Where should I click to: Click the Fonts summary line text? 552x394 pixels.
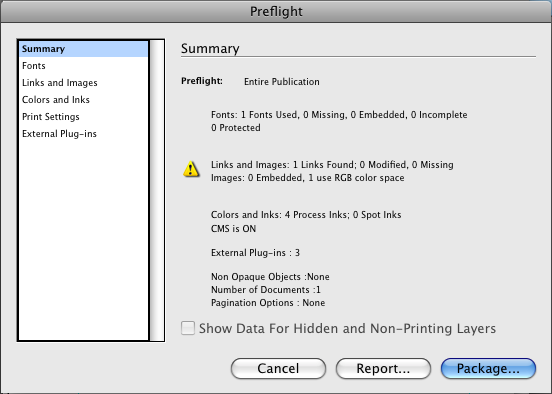pyautogui.click(x=339, y=115)
